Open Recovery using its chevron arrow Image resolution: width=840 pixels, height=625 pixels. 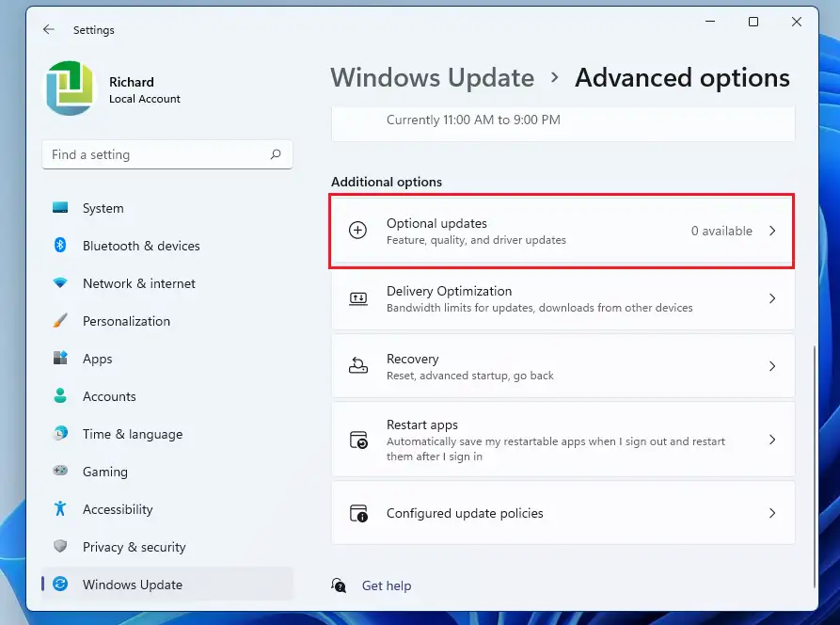[x=772, y=366]
